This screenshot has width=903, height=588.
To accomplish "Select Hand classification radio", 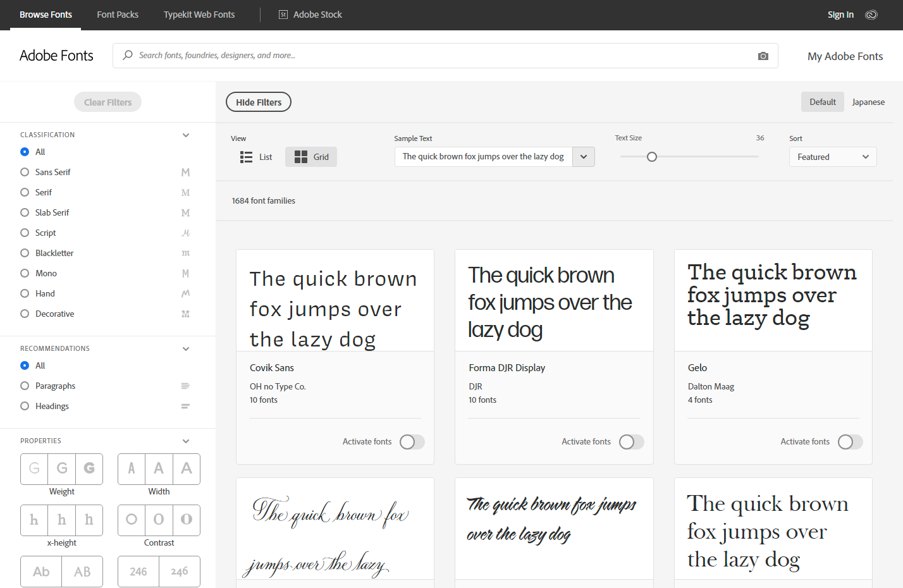I will tap(25, 293).
